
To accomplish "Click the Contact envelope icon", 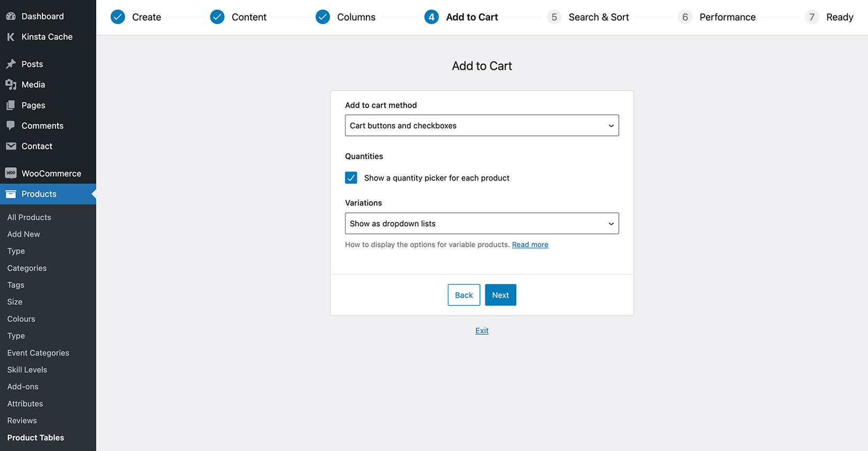I will (11, 146).
